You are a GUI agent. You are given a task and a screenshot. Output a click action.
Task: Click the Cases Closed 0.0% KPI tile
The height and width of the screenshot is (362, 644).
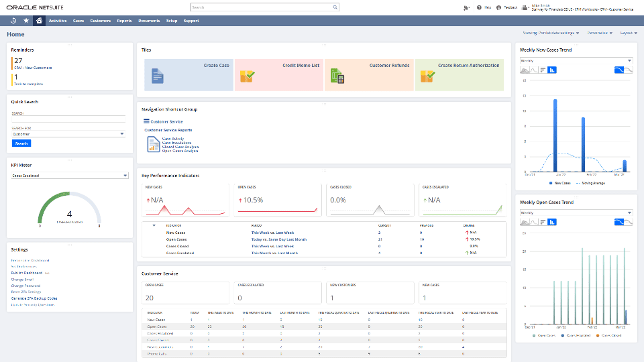click(x=370, y=200)
